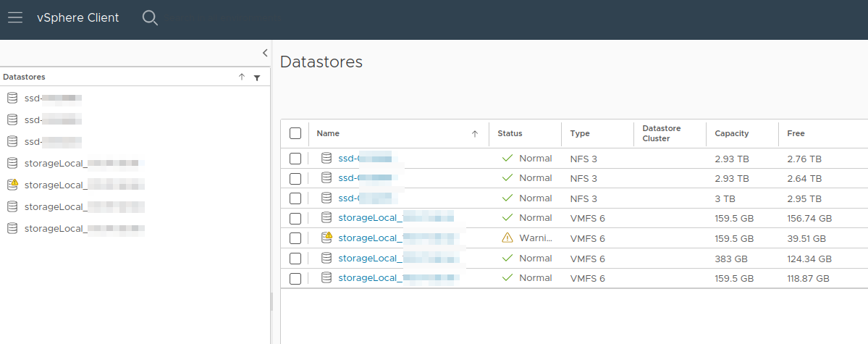Check the row with 2.64 TB free
The image size is (868, 344).
click(x=295, y=178)
